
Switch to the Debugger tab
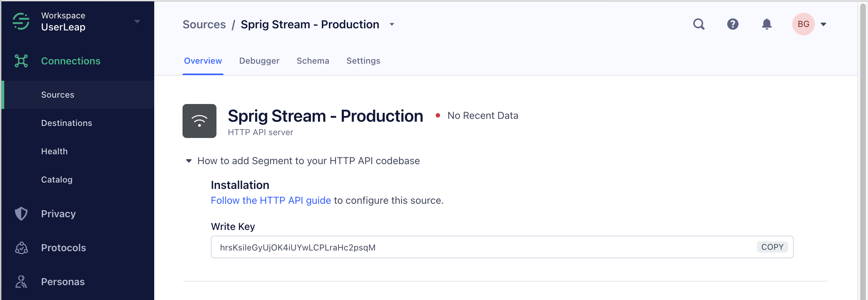[259, 61]
